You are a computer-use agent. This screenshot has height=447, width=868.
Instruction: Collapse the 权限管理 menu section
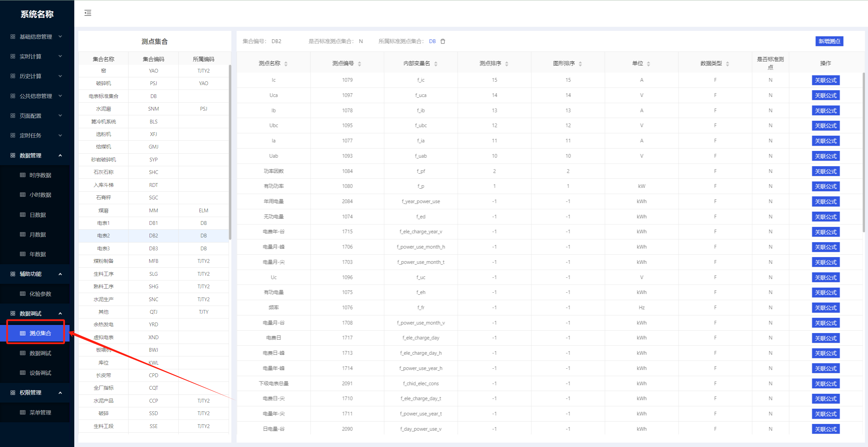tap(36, 392)
